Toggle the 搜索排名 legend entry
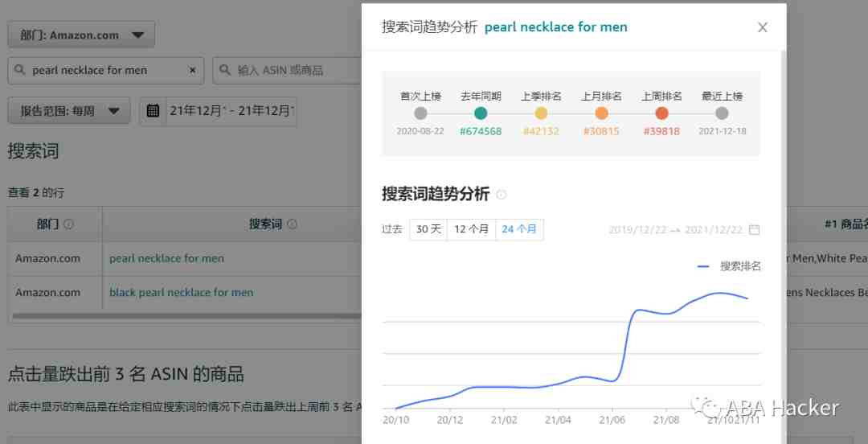 pos(729,266)
